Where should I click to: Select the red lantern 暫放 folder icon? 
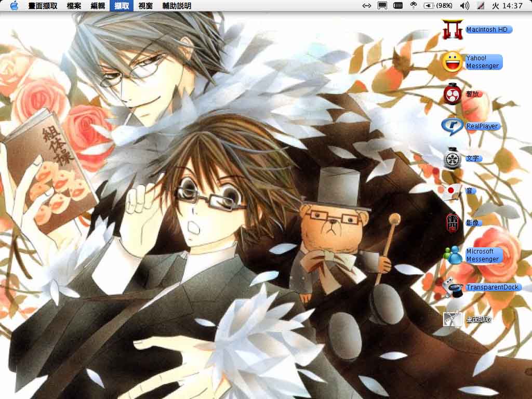[x=453, y=94]
